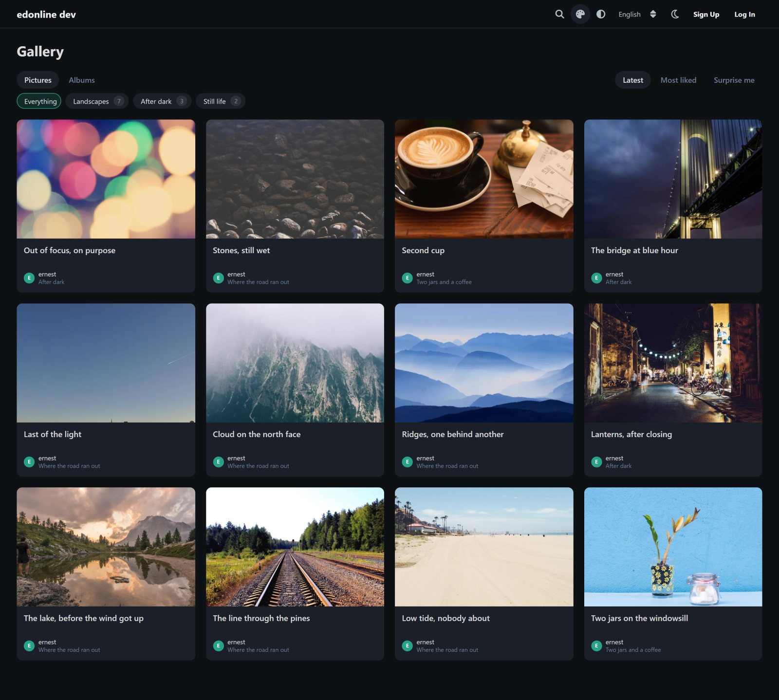
Task: Filter by the Landscapes tag
Action: (x=97, y=101)
